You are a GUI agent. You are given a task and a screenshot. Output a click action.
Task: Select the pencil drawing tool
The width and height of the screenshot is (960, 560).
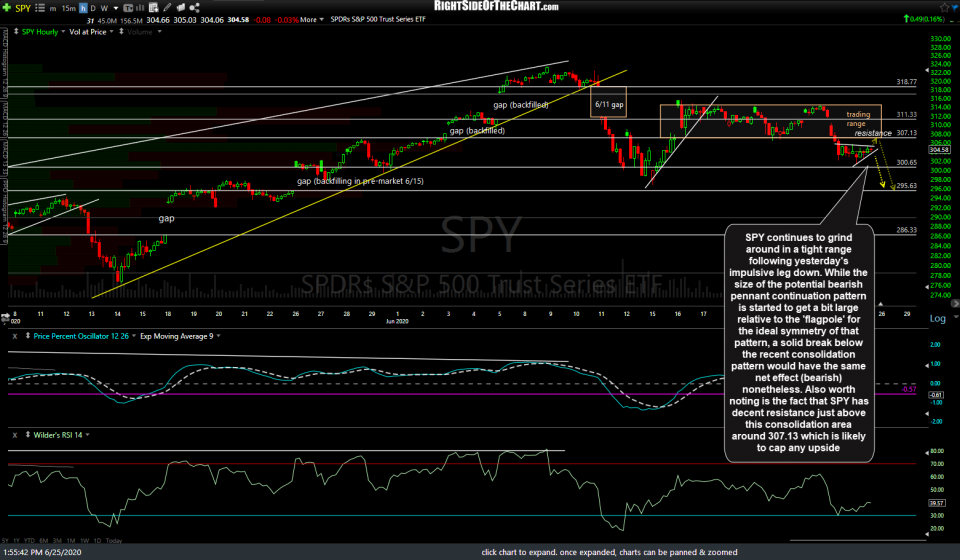(167, 7)
